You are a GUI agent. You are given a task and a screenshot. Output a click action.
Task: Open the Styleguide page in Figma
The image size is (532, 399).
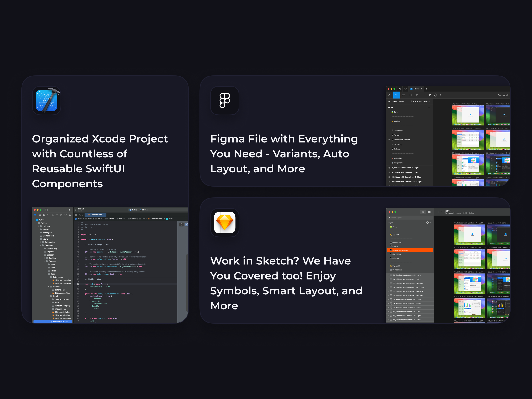(x=398, y=158)
